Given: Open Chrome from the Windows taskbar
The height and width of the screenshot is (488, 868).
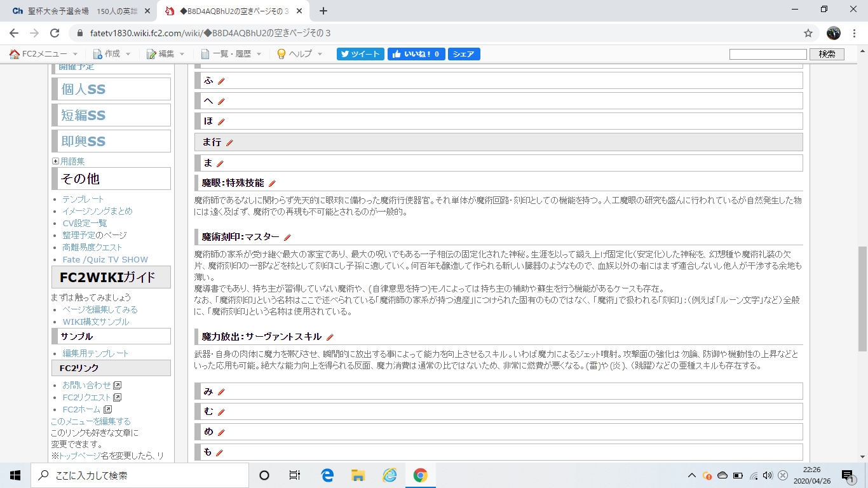Looking at the screenshot, I should pos(420,475).
